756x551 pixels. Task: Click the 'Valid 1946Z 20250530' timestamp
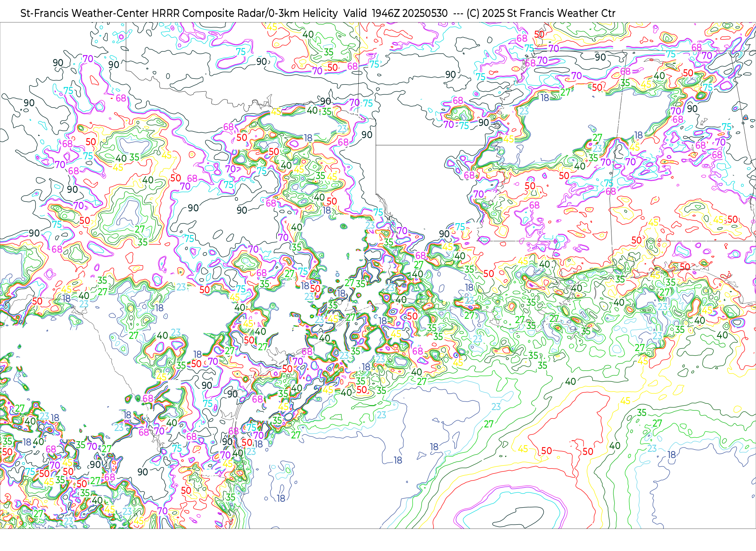[395, 13]
